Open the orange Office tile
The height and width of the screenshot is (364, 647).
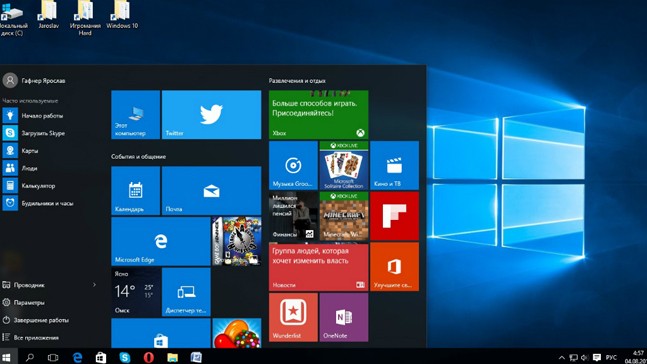click(394, 267)
